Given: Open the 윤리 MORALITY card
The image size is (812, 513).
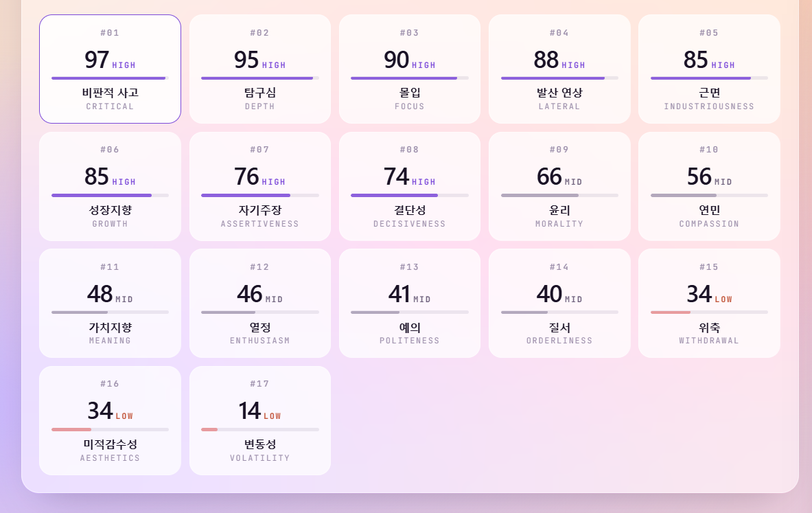Looking at the screenshot, I should click(x=559, y=187).
